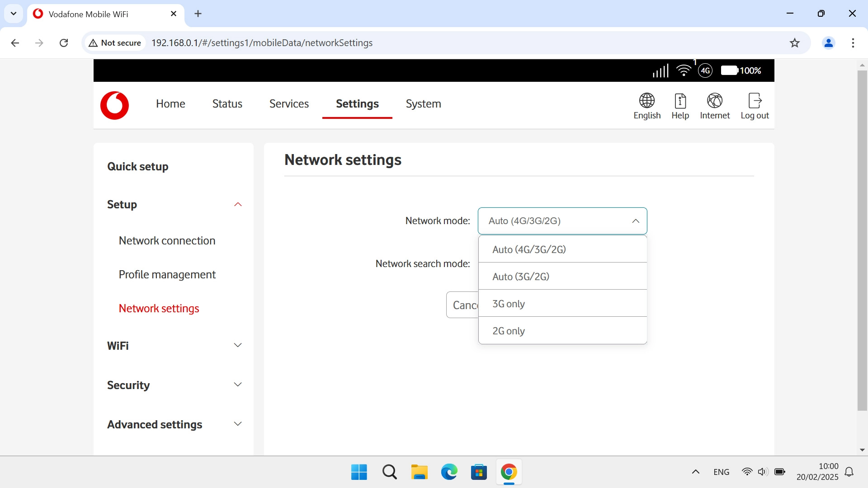868x488 pixels.
Task: Click the 4G network indicator icon
Action: pyautogui.click(x=705, y=70)
